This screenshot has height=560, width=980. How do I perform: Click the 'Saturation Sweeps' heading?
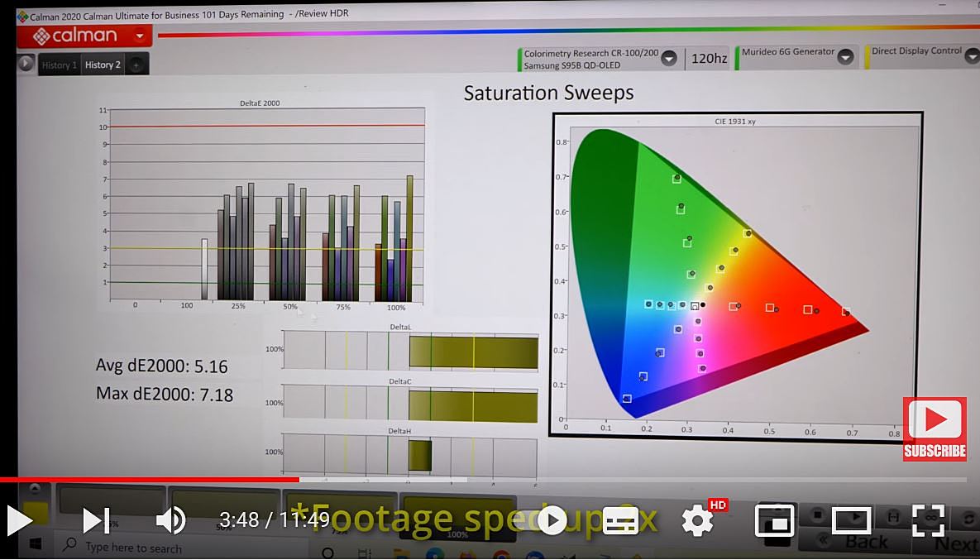548,93
